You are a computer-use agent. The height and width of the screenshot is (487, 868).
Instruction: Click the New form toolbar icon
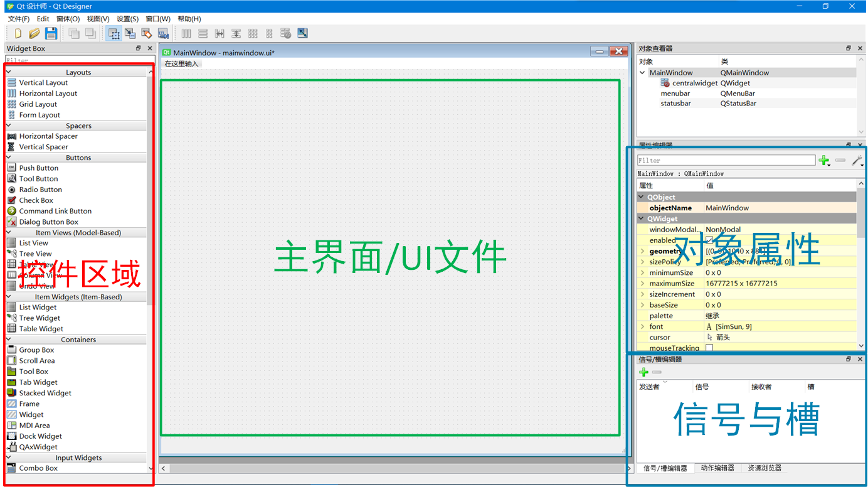pyautogui.click(x=18, y=33)
